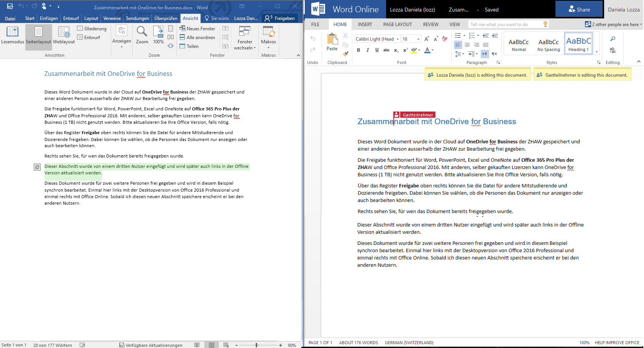Screen dimensions: 644x348
Task: Open Gliederung outline view in desktop Word
Action: pyautogui.click(x=92, y=28)
